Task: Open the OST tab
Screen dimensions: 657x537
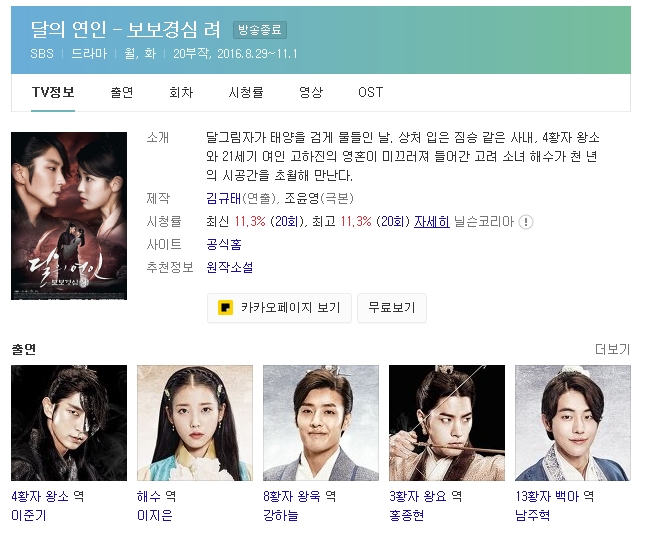Action: pos(370,92)
